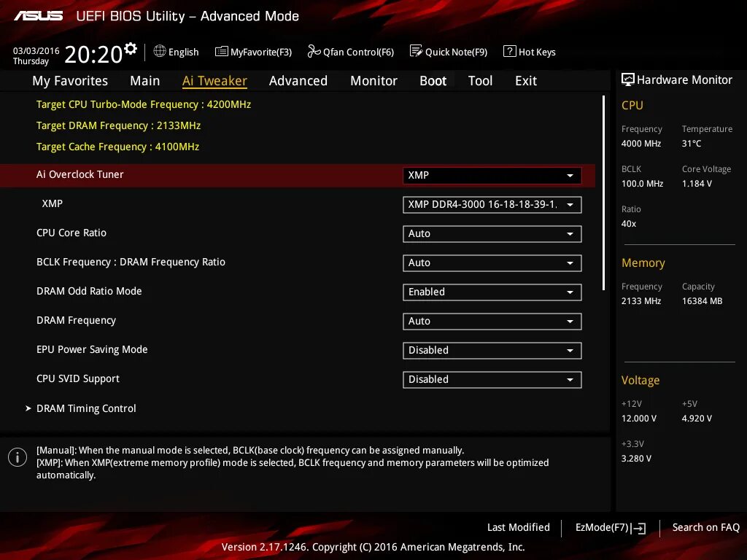Switch to the Advanced tab

pos(298,81)
